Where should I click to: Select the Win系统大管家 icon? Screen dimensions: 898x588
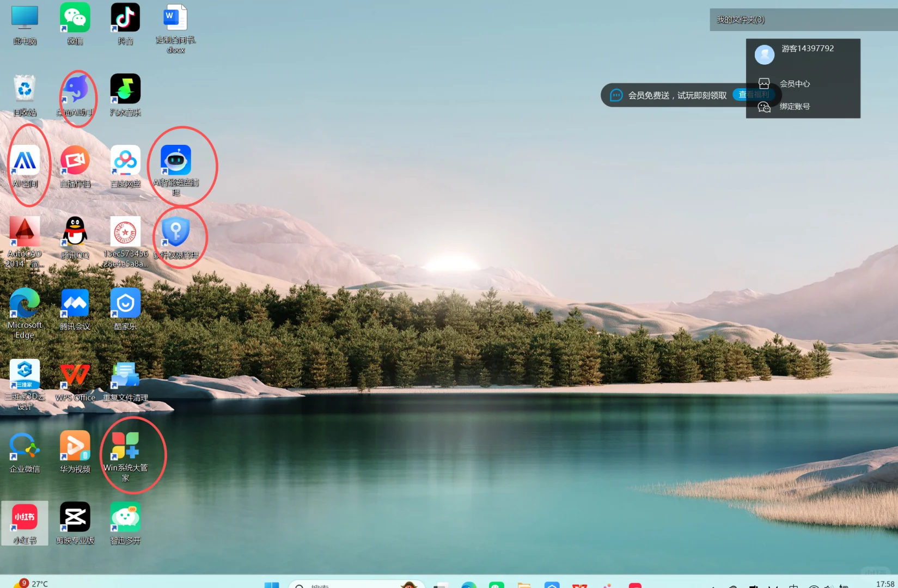(125, 456)
